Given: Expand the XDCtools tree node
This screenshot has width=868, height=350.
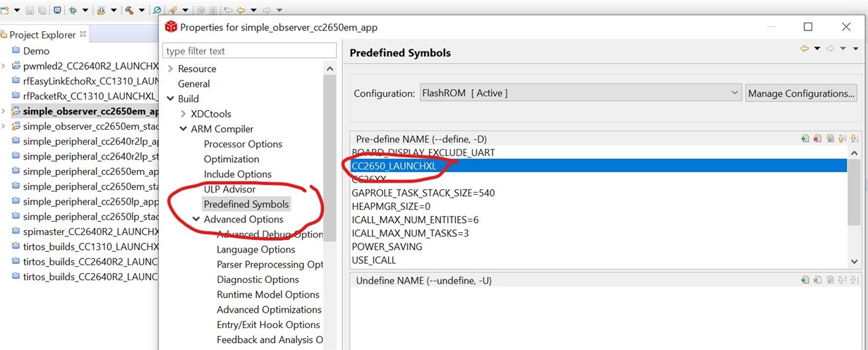Looking at the screenshot, I should tap(183, 114).
